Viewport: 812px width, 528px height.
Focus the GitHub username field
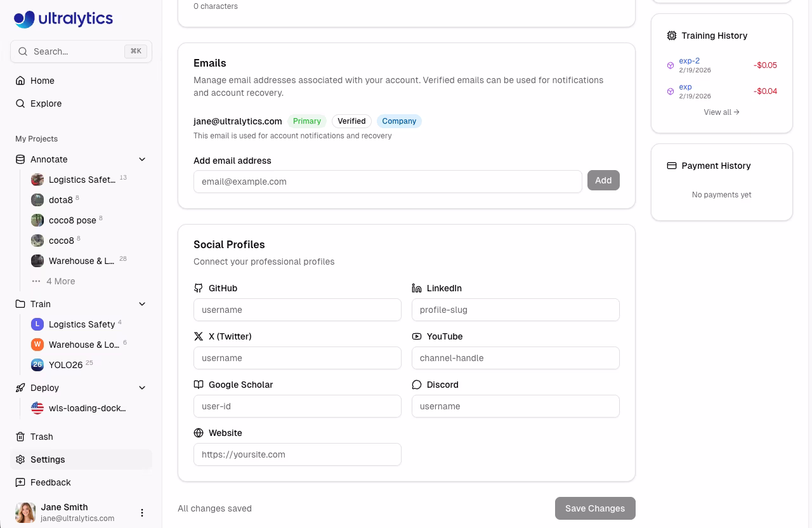(297, 310)
